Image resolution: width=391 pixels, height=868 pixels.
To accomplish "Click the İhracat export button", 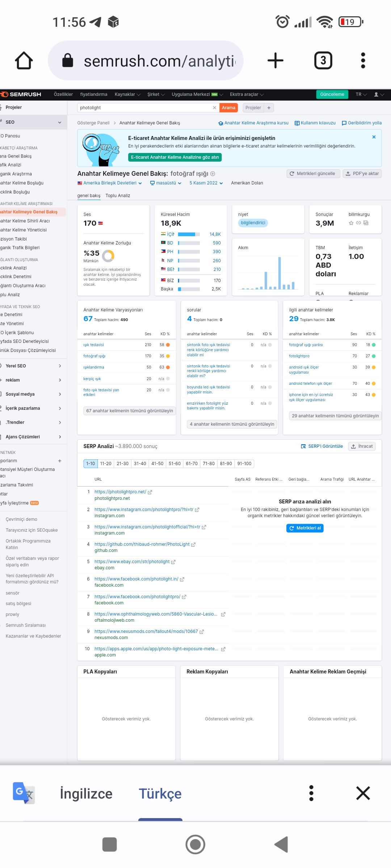I will pos(362,446).
